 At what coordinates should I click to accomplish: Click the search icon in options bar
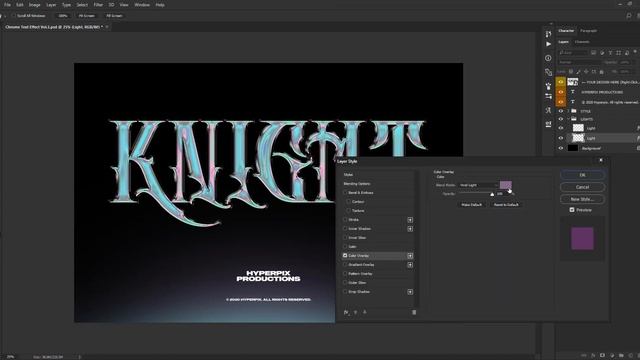click(629, 16)
